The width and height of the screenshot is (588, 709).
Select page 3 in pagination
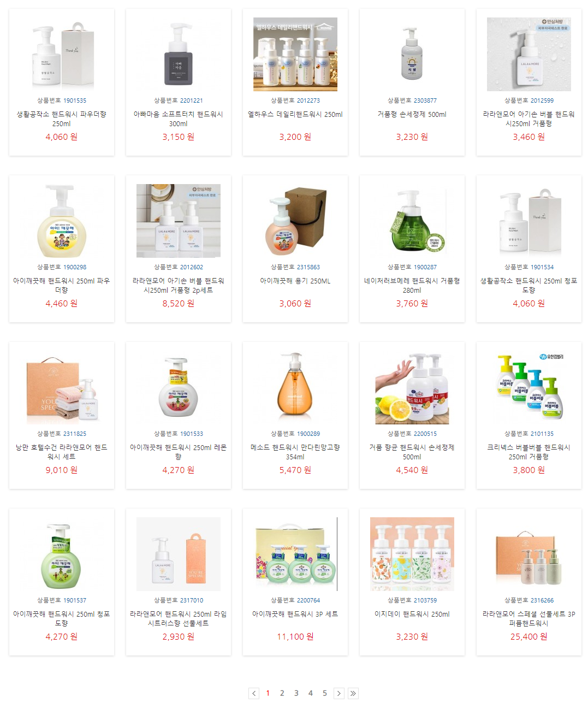point(296,693)
